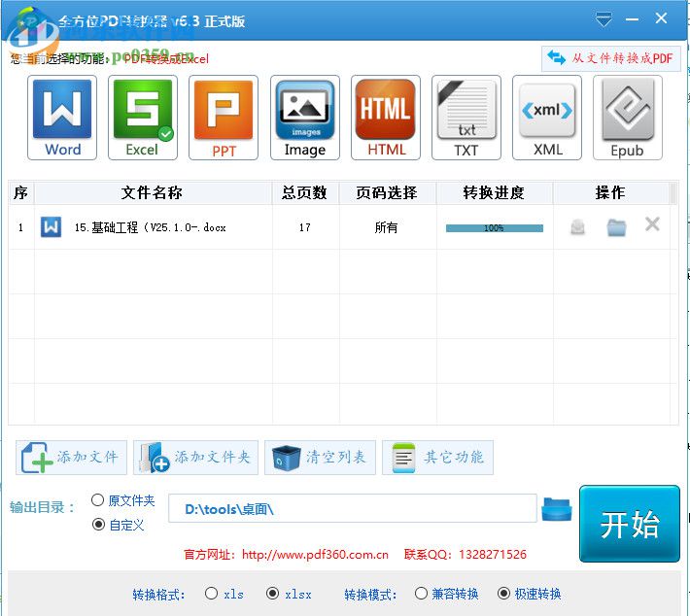Select file name 15.基础工程 docx
This screenshot has height=616, width=690.
coord(150,227)
